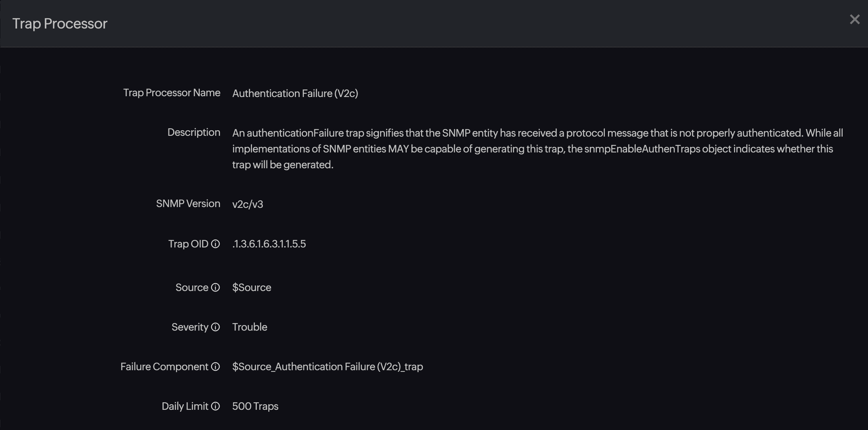This screenshot has height=430, width=868.
Task: Click the $Source value text
Action: pyautogui.click(x=251, y=287)
